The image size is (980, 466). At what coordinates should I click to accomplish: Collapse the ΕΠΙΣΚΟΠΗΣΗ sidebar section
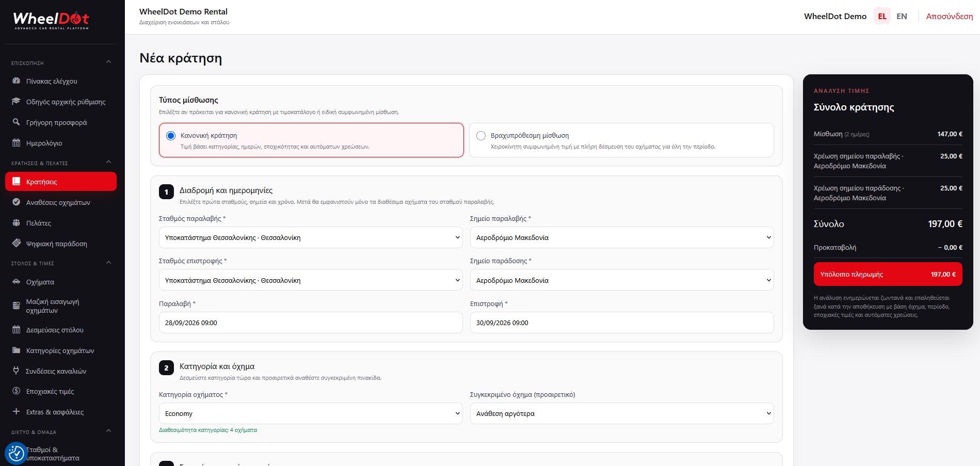[108, 62]
